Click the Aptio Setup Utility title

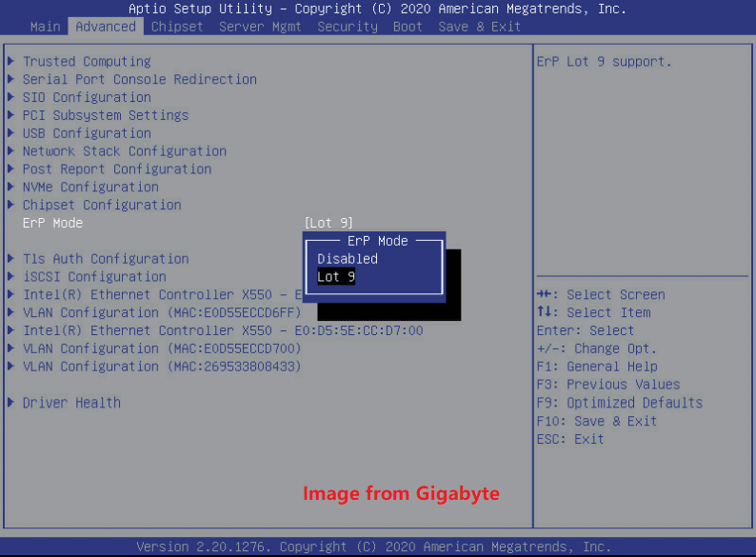(377, 9)
